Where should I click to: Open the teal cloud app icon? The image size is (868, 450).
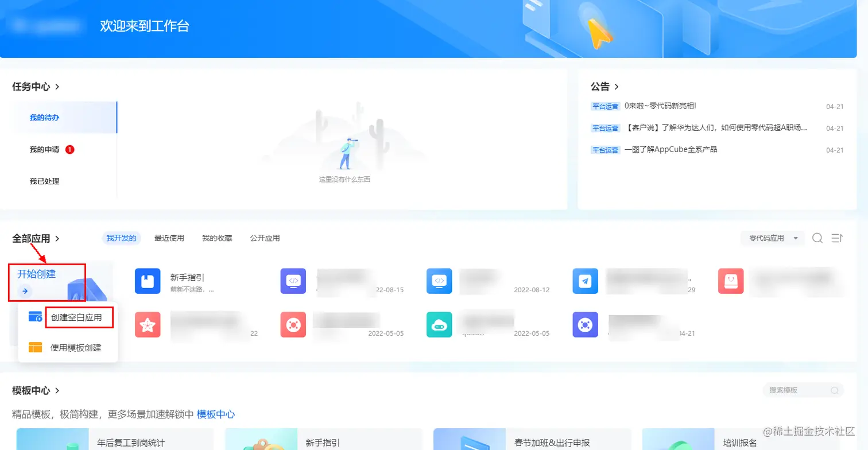pyautogui.click(x=439, y=325)
